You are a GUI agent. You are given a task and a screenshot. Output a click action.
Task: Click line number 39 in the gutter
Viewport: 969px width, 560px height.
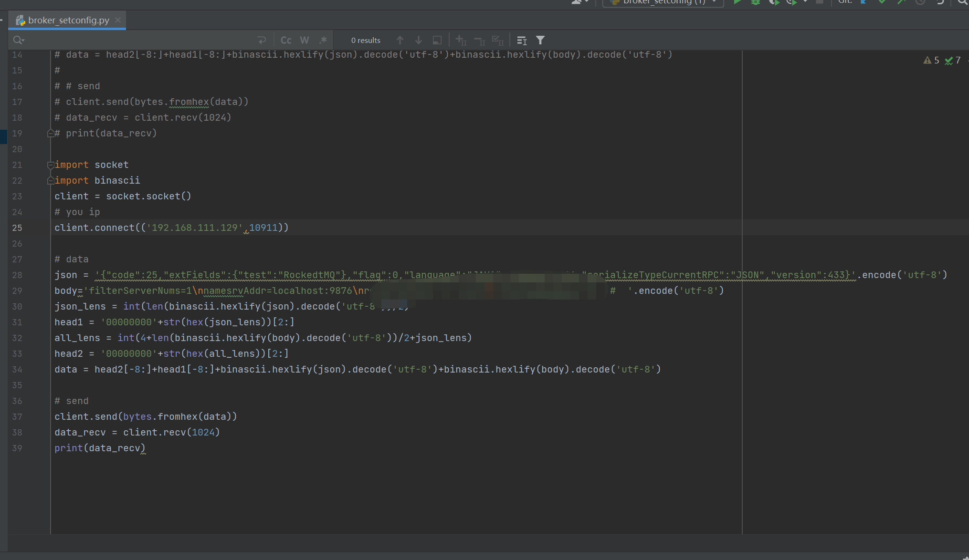17,448
